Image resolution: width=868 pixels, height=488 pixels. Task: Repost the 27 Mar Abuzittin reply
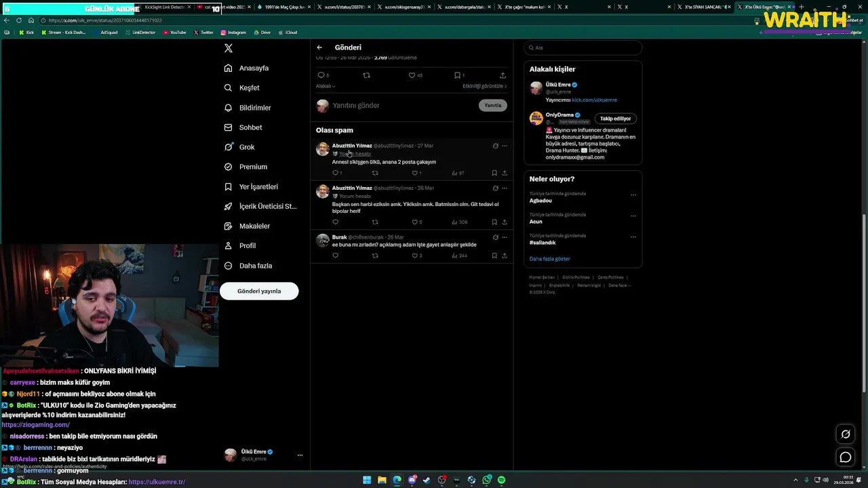click(x=375, y=173)
